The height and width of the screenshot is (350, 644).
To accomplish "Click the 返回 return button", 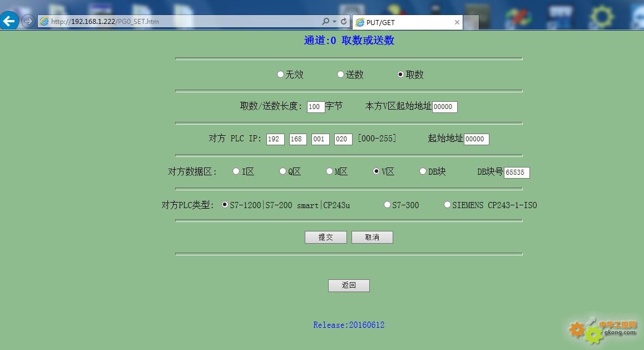I will pos(349,285).
